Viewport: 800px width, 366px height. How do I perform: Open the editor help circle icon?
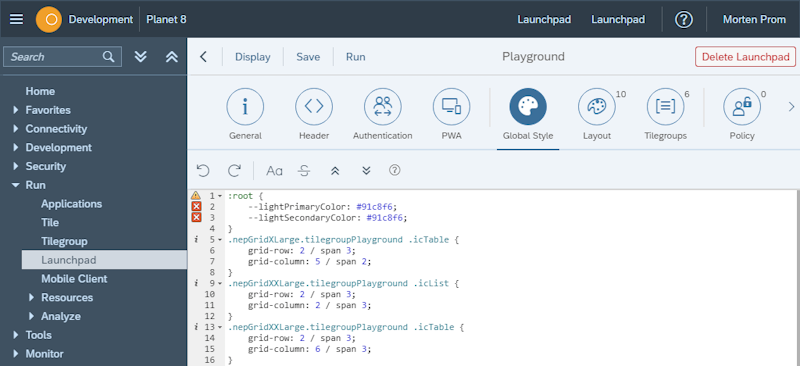[x=394, y=170]
